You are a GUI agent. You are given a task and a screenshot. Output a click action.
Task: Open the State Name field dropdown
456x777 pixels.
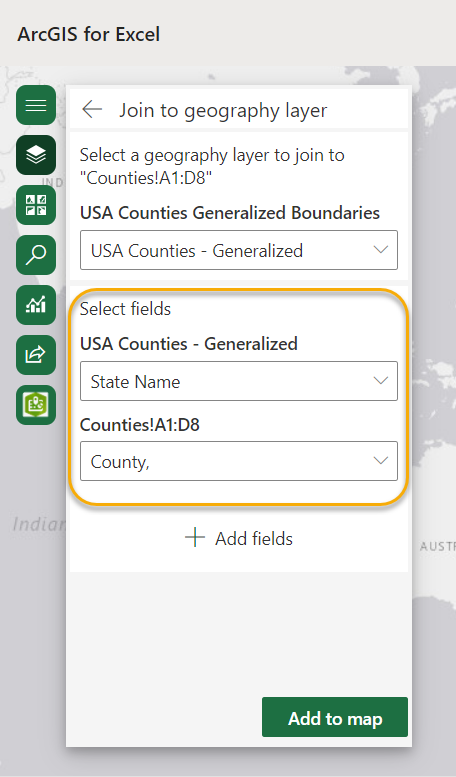pyautogui.click(x=239, y=381)
